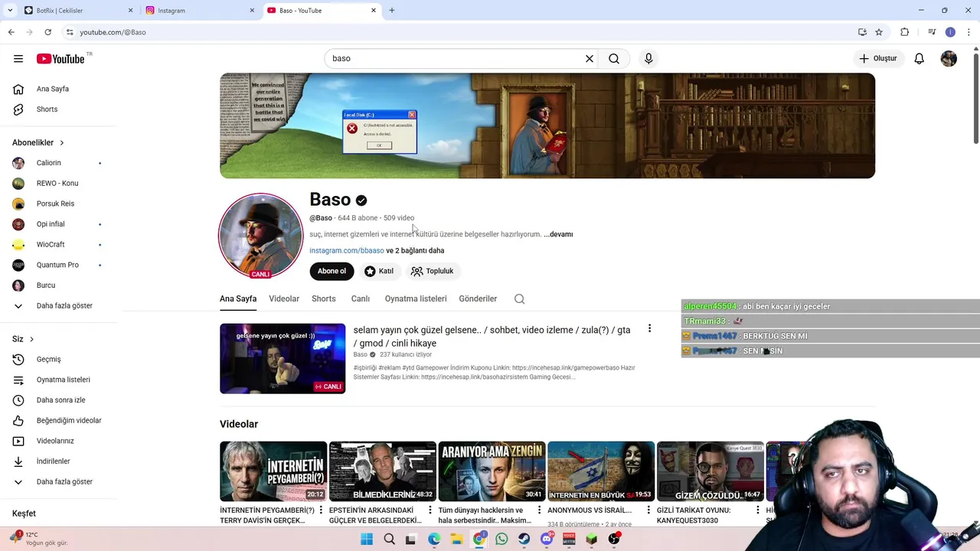Open WhatsApp from the taskbar

point(501,540)
